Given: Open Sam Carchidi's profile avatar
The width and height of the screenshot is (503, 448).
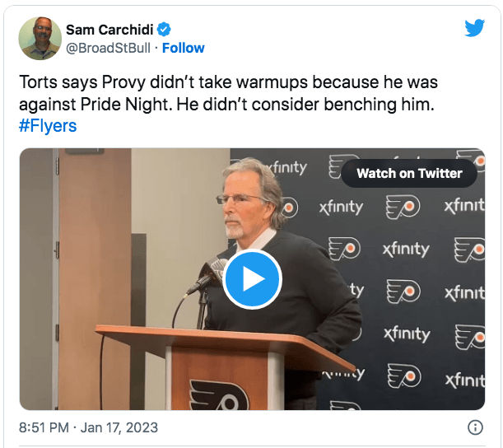Looking at the screenshot, I should click(x=41, y=39).
